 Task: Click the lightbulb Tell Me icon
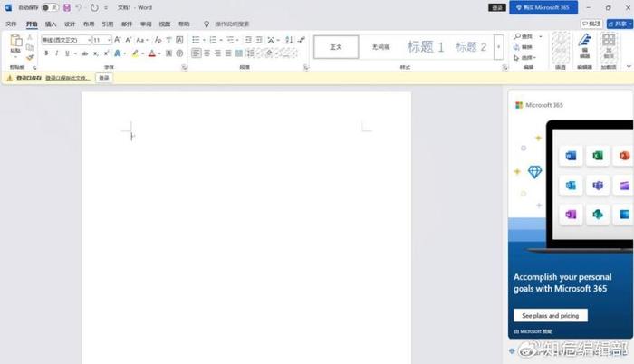[x=207, y=24]
